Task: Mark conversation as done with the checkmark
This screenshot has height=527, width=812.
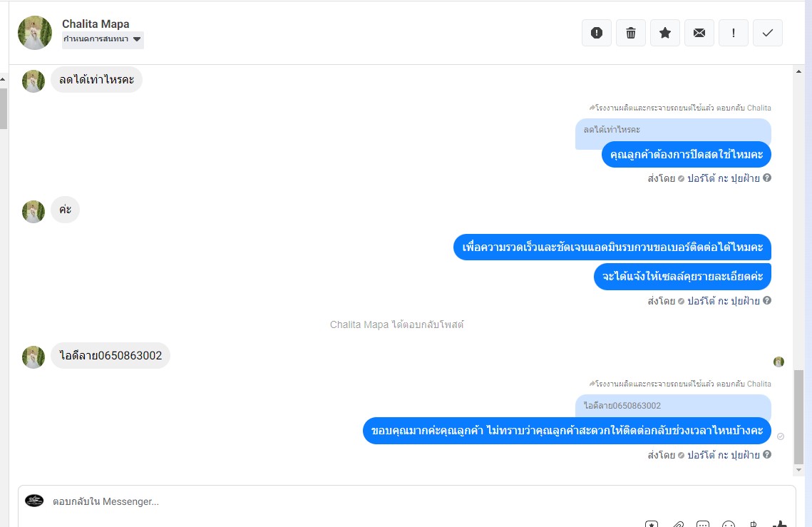Action: (x=768, y=33)
